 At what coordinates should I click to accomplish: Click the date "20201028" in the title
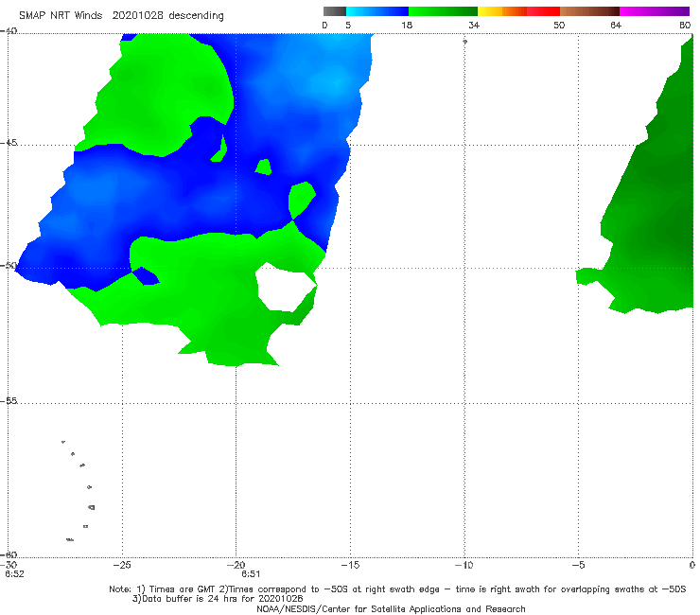pyautogui.click(x=136, y=16)
